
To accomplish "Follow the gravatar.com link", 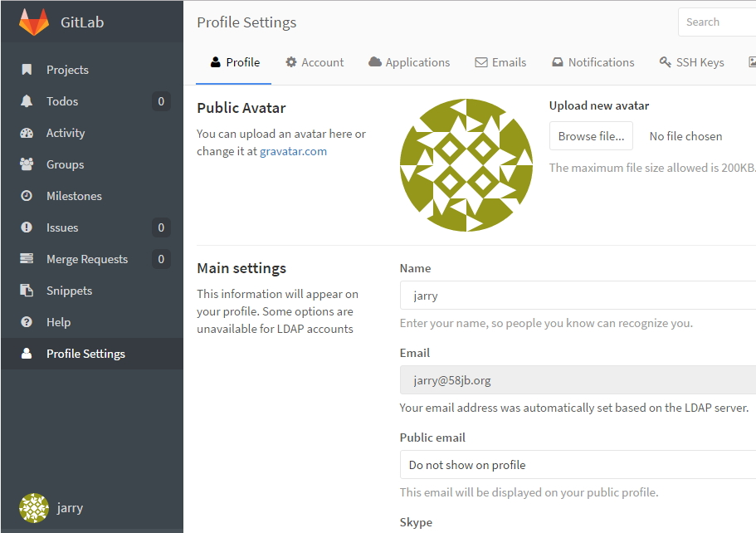I will (293, 152).
